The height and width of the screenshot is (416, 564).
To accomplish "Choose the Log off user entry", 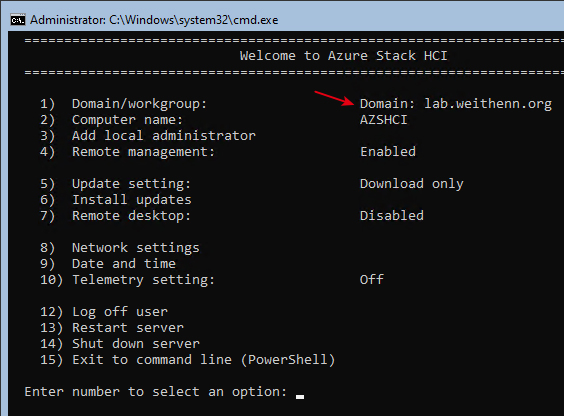I will click(104, 312).
